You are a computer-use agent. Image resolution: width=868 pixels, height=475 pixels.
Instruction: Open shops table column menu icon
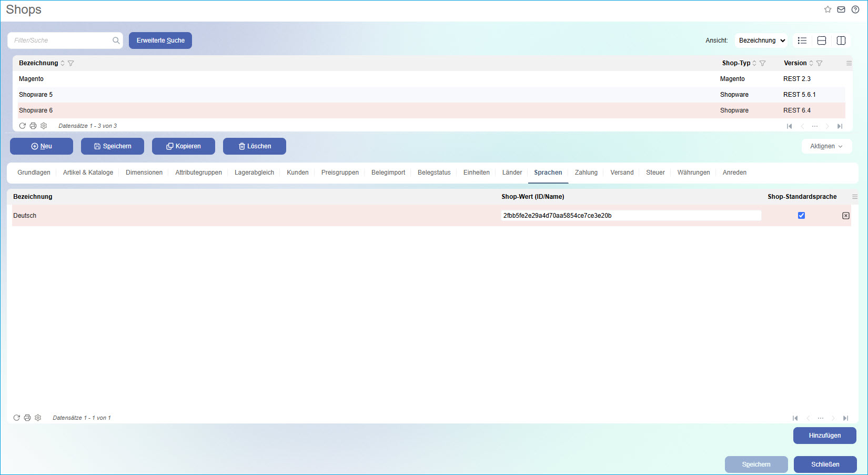pyautogui.click(x=849, y=63)
